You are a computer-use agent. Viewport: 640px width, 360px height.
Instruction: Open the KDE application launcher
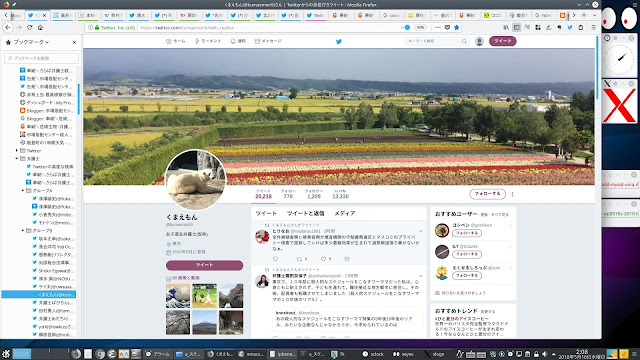pyautogui.click(x=6, y=354)
